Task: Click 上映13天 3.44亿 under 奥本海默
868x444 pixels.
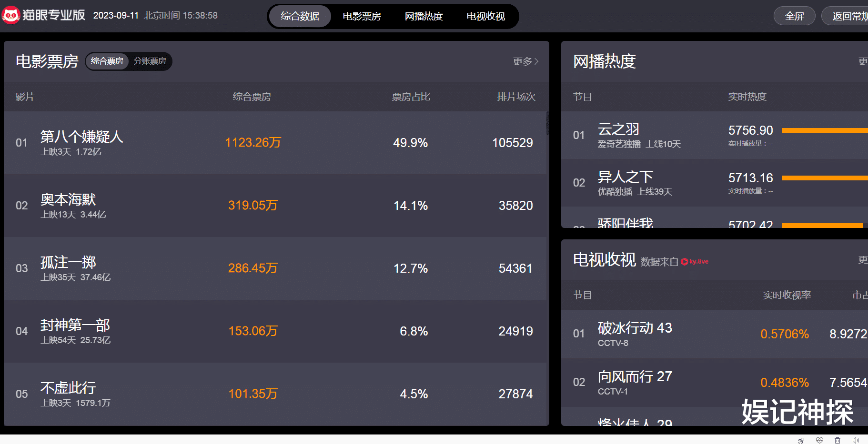Action: 73,215
